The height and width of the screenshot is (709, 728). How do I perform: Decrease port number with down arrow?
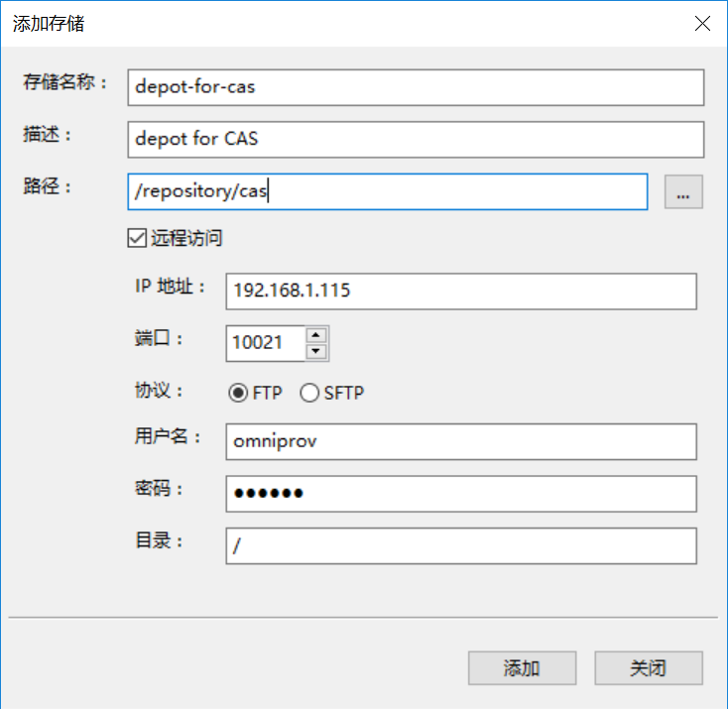[316, 351]
